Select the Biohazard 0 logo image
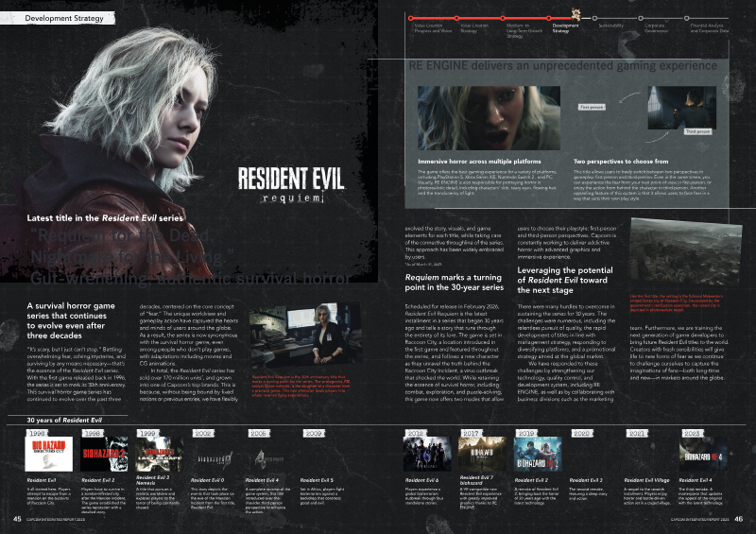The height and width of the screenshot is (534, 756). pos(214,450)
